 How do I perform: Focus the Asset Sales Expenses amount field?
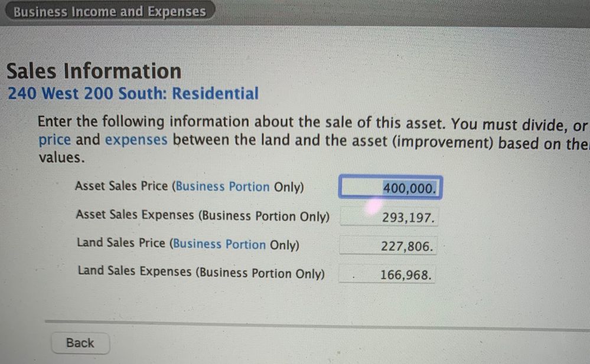pos(388,218)
